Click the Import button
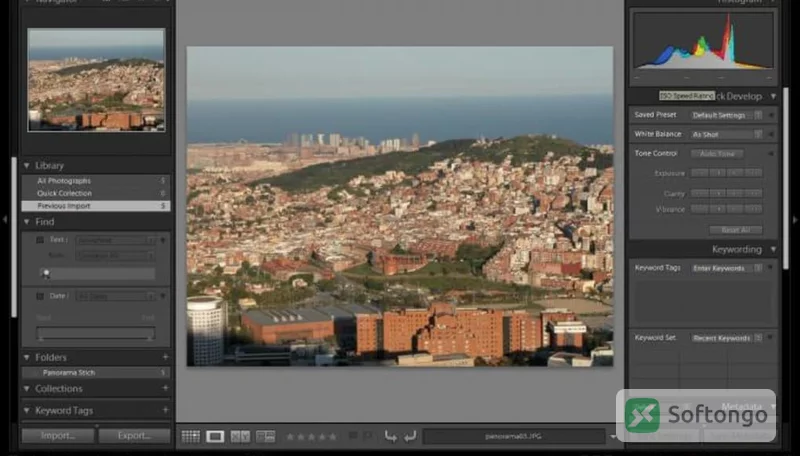800x456 pixels. click(58, 436)
